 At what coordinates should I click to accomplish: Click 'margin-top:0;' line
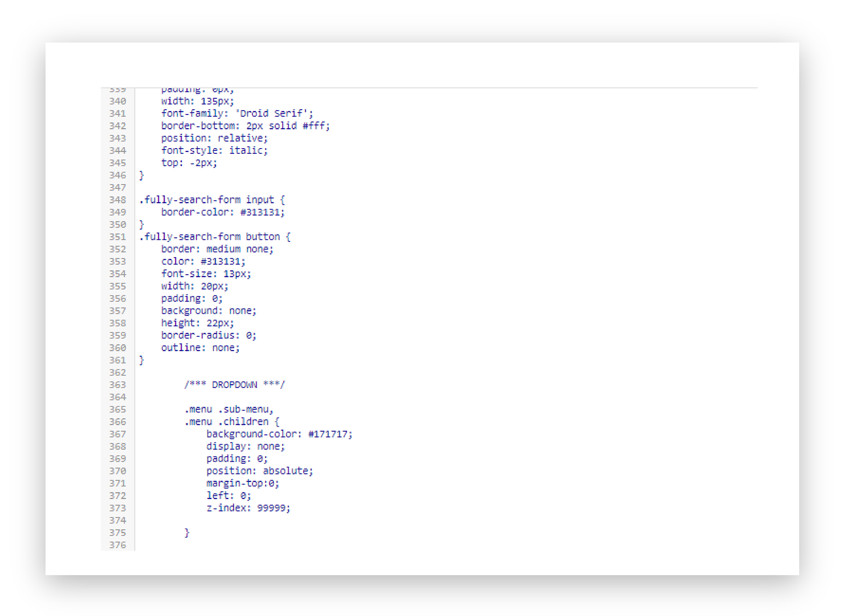(x=243, y=483)
